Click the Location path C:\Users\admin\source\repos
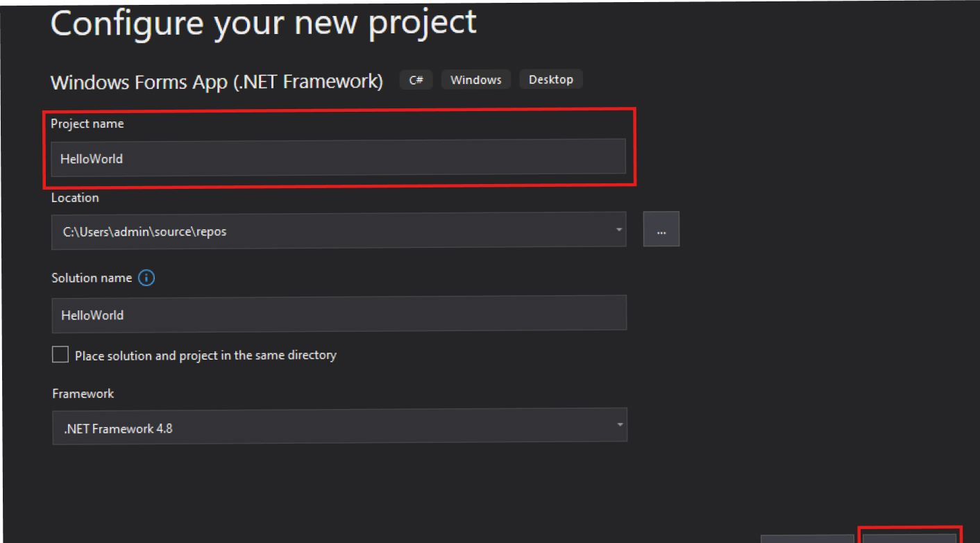The height and width of the screenshot is (543, 980). [144, 232]
